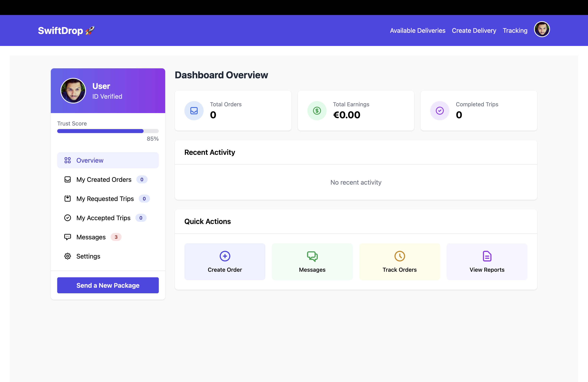The image size is (588, 382).
Task: Click the Completed Trips checkmark icon
Action: pos(440,110)
